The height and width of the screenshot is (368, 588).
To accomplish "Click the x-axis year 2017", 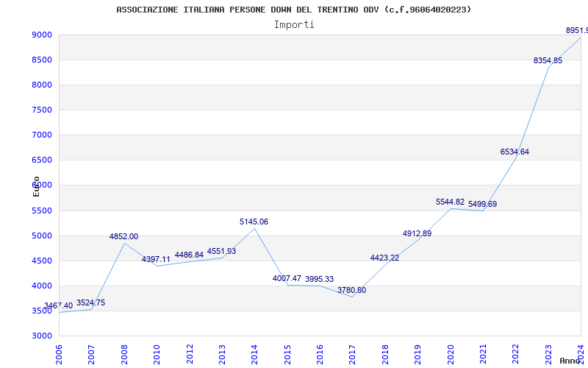I will (x=352, y=355).
